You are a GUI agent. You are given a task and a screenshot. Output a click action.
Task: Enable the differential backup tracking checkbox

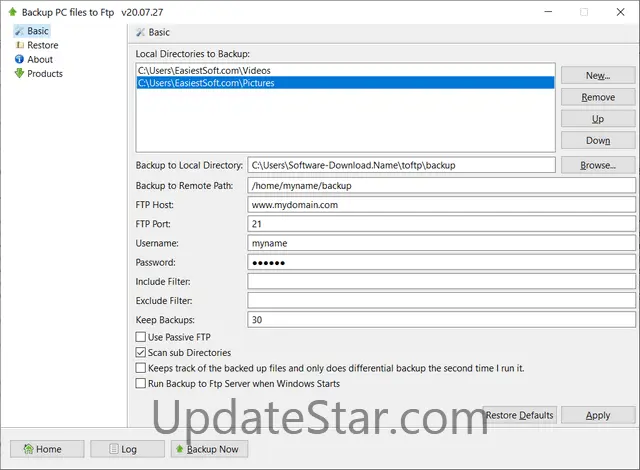[x=141, y=368]
